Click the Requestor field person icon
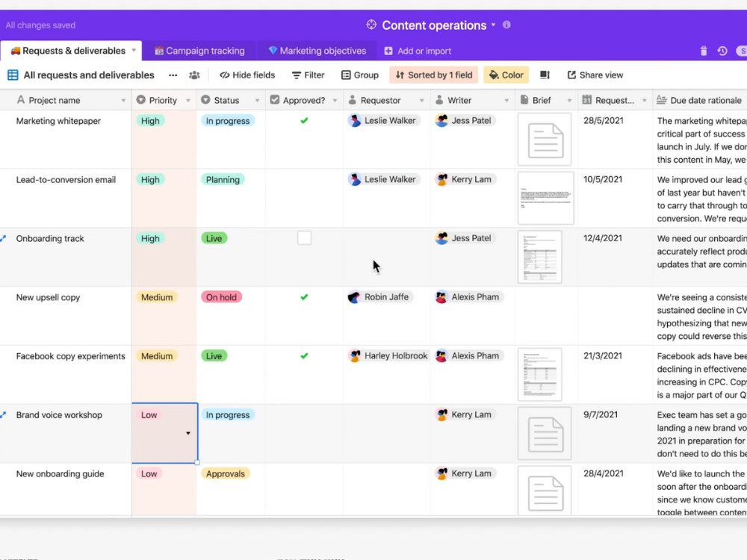Screen dimensions: 747x560 point(352,100)
